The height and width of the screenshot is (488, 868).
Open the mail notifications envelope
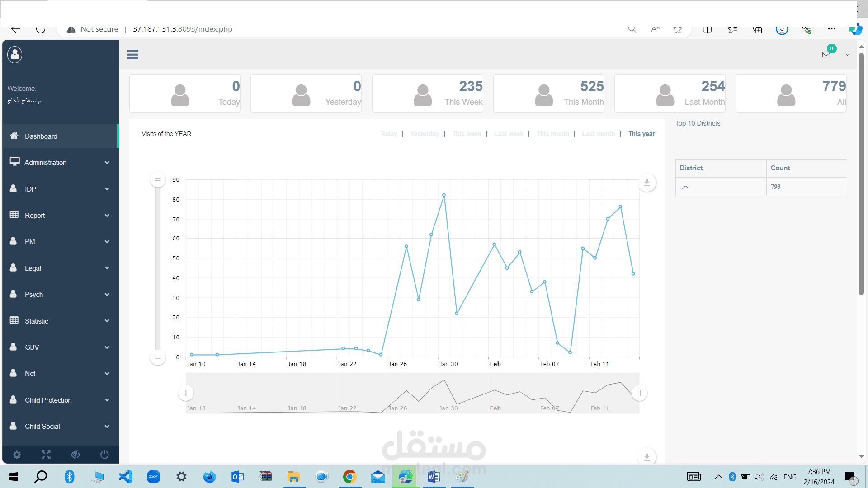click(826, 55)
